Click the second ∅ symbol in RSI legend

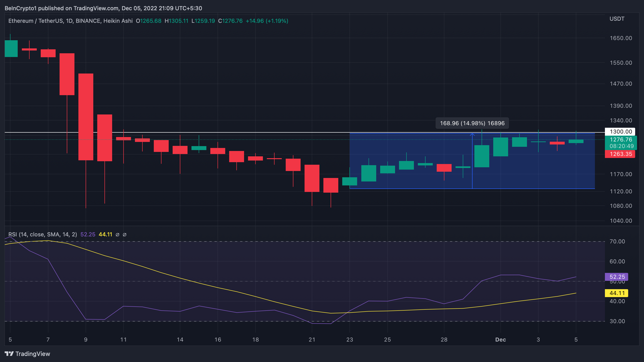click(x=124, y=235)
